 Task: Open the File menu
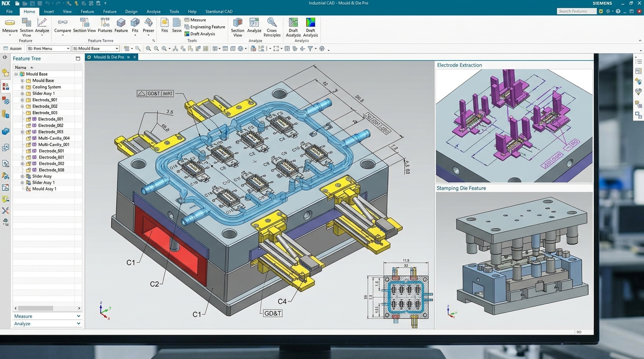(x=9, y=11)
